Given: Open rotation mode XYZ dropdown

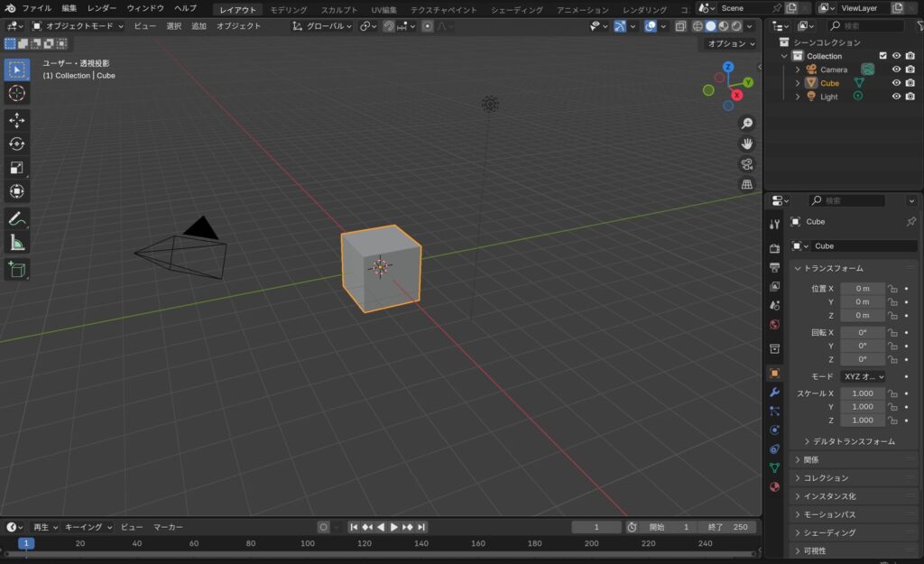Looking at the screenshot, I should tap(864, 376).
